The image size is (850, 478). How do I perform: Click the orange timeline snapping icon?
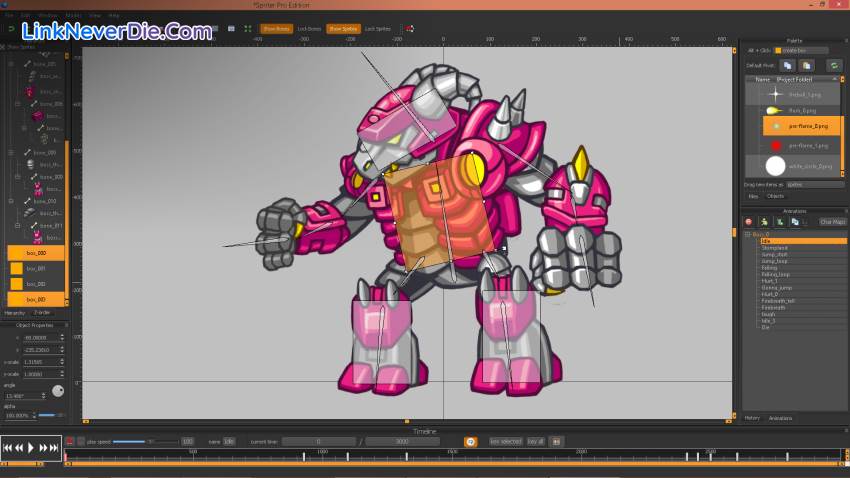coord(470,441)
